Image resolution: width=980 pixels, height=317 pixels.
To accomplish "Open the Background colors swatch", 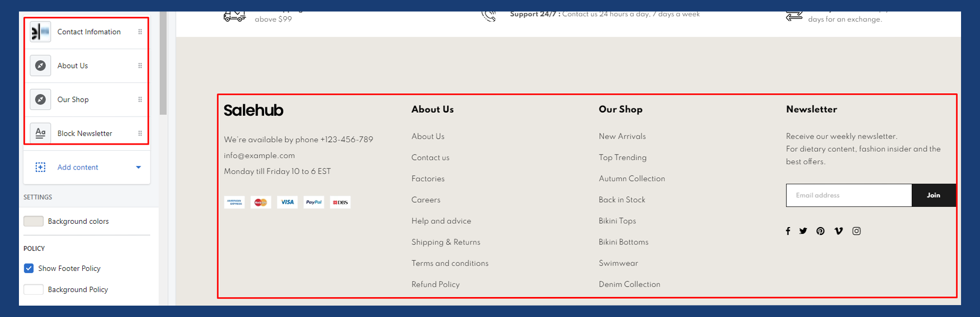I will tap(34, 221).
